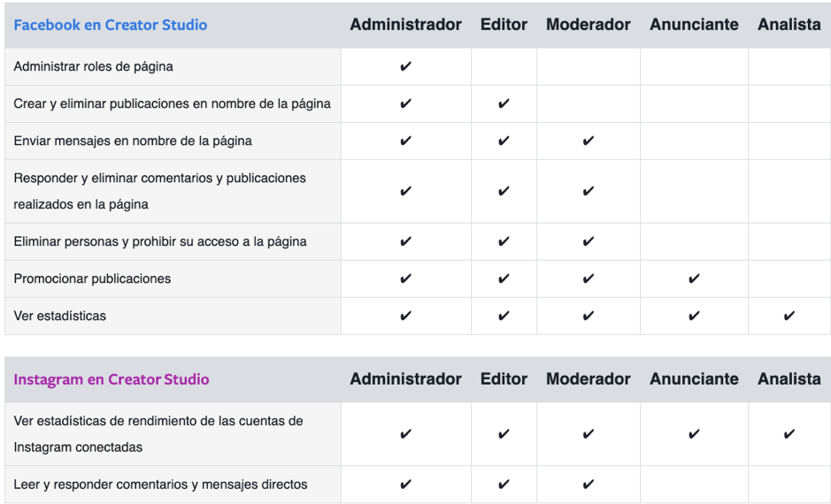Click Anunciante checkmark for Facebook 'Ver estadísticas'
This screenshot has width=831, height=504.
click(x=694, y=316)
